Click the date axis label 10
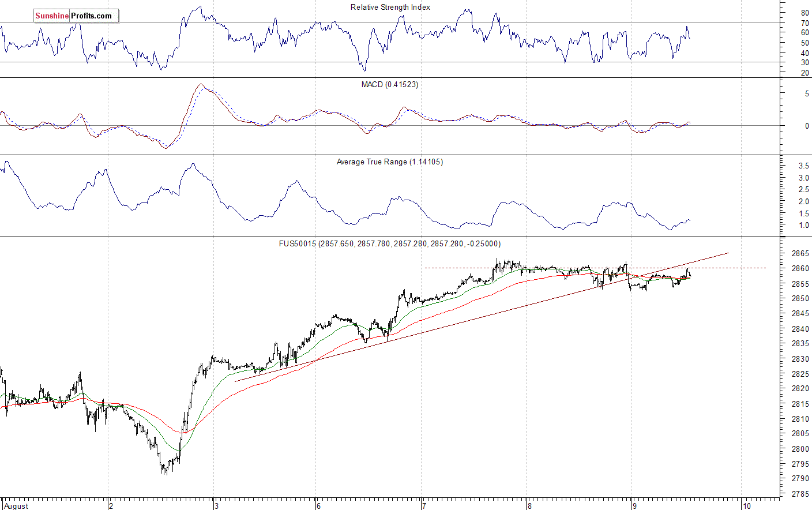The height and width of the screenshot is (510, 812). (746, 506)
